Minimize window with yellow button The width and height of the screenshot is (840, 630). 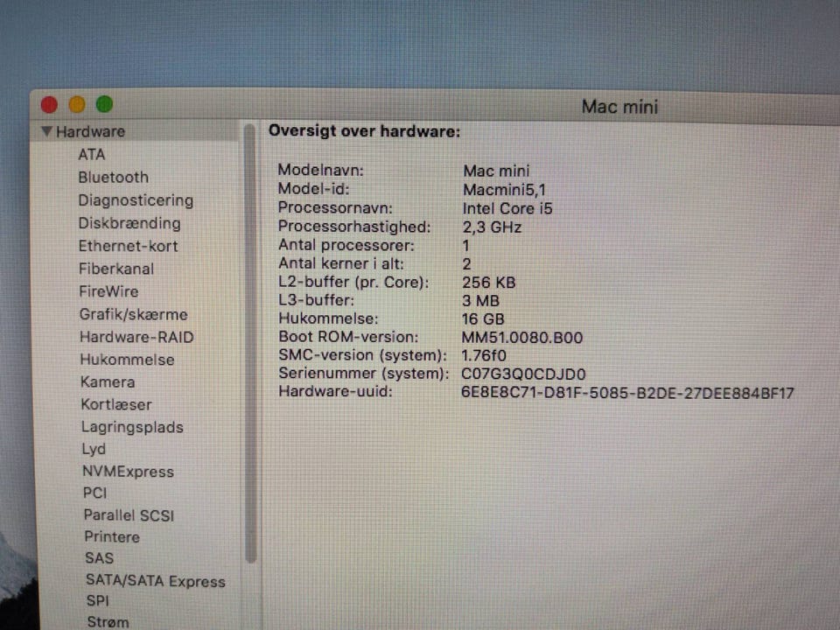[x=77, y=104]
